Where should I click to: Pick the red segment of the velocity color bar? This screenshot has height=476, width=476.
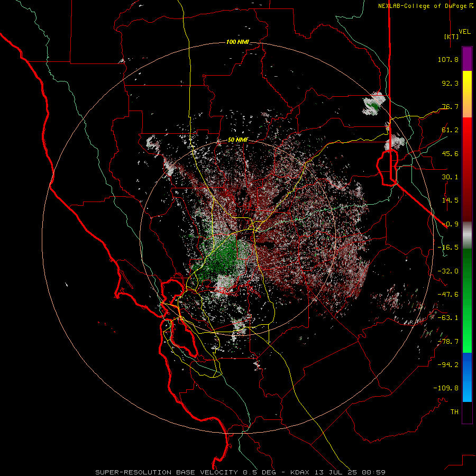point(467,169)
